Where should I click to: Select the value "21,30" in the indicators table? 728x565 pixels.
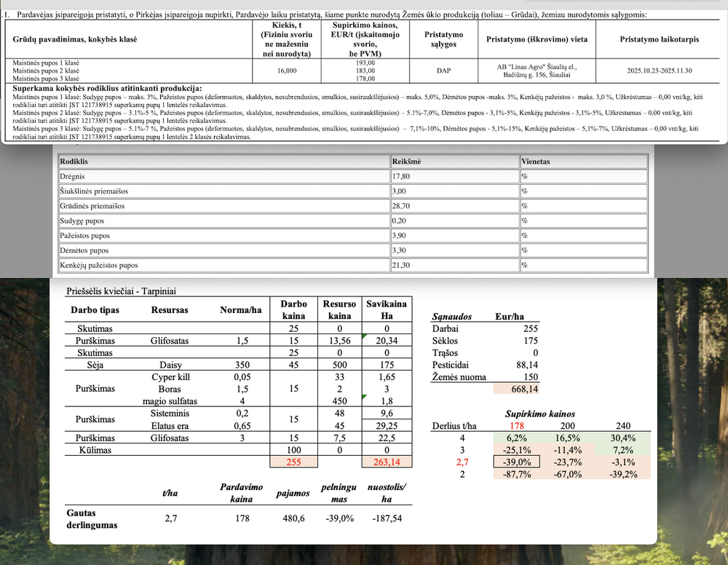coord(400,266)
